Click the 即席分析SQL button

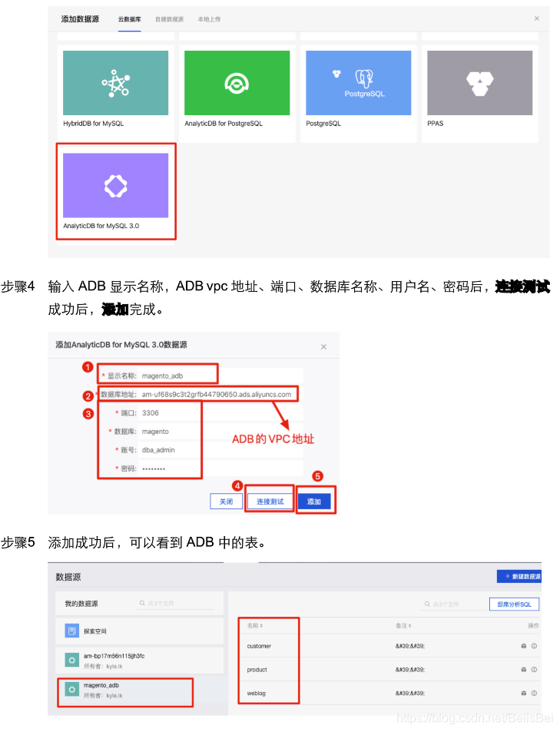click(514, 604)
